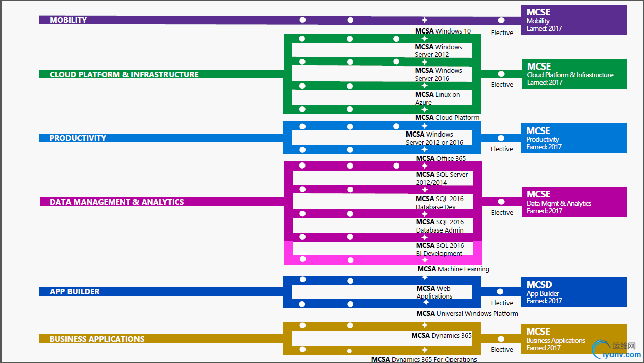The height and width of the screenshot is (363, 644).
Task: Select the CLOUD PLATFORM & INFRASTRUCTURE track label
Action: 124,74
